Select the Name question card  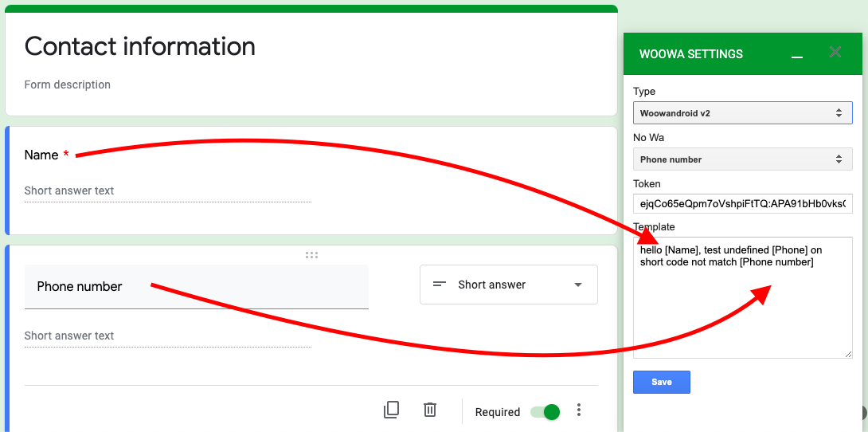pyautogui.click(x=311, y=181)
